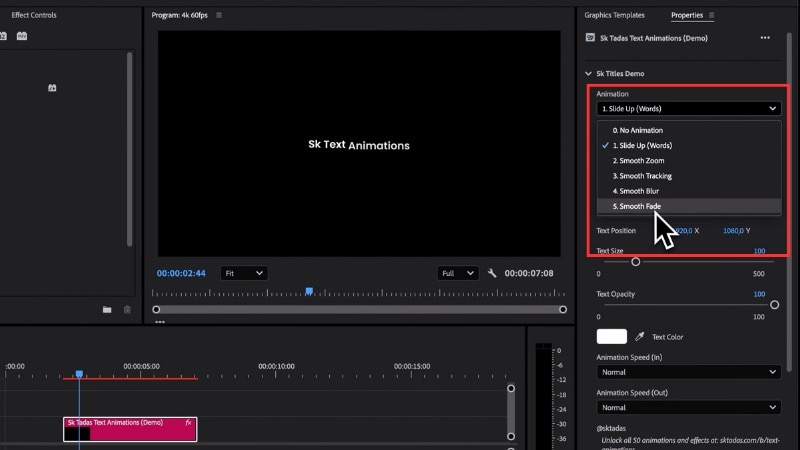Open the Program monitor panel menu icon
Image resolution: width=800 pixels, height=450 pixels.
tap(219, 15)
